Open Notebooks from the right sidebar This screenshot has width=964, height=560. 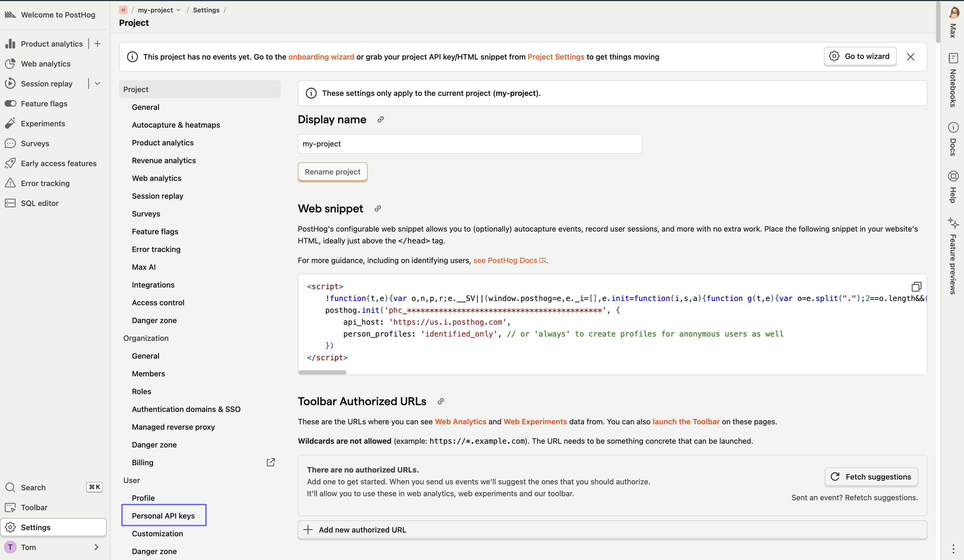(x=953, y=58)
